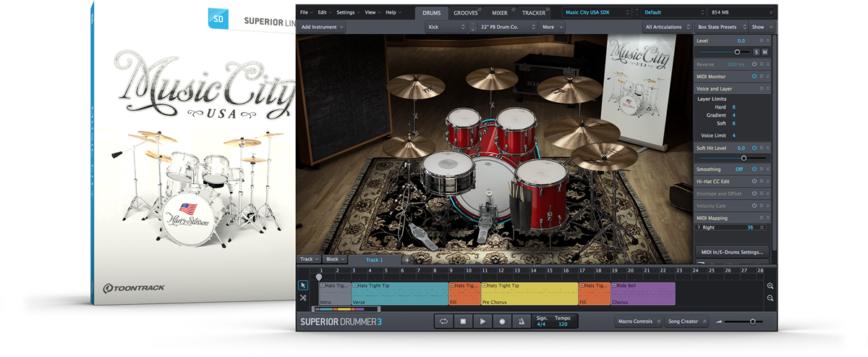Select the yellow Pre Chorus block
The image size is (868, 357).
point(529,294)
